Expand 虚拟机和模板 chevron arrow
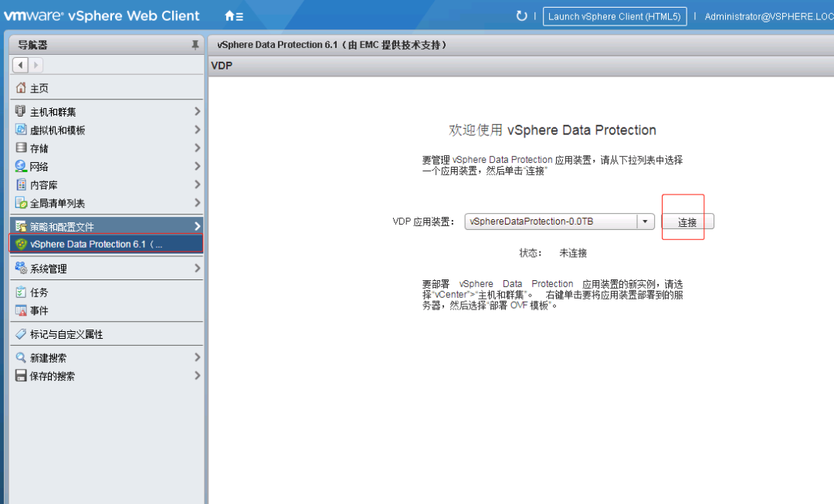The width and height of the screenshot is (834, 504). pyautogui.click(x=197, y=130)
